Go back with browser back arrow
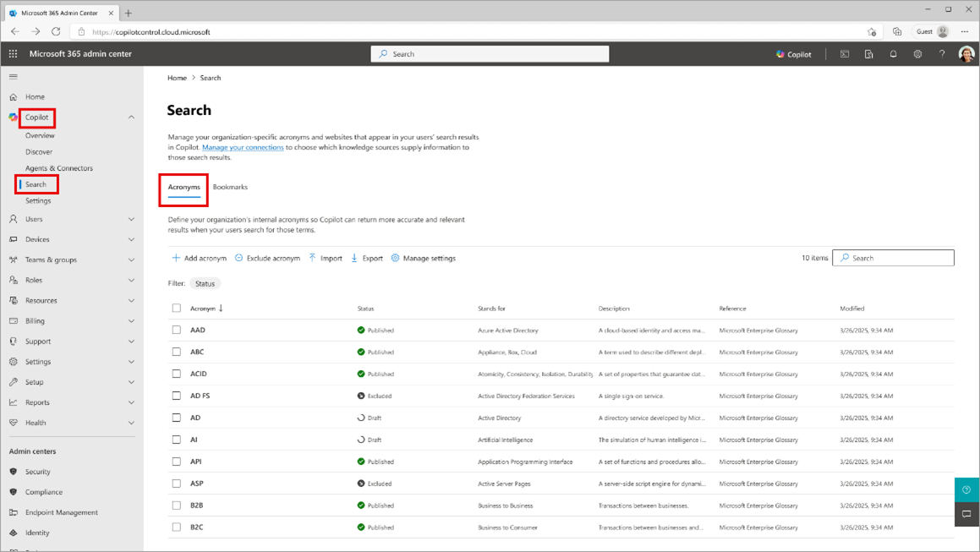The width and height of the screenshot is (980, 552). tap(15, 32)
